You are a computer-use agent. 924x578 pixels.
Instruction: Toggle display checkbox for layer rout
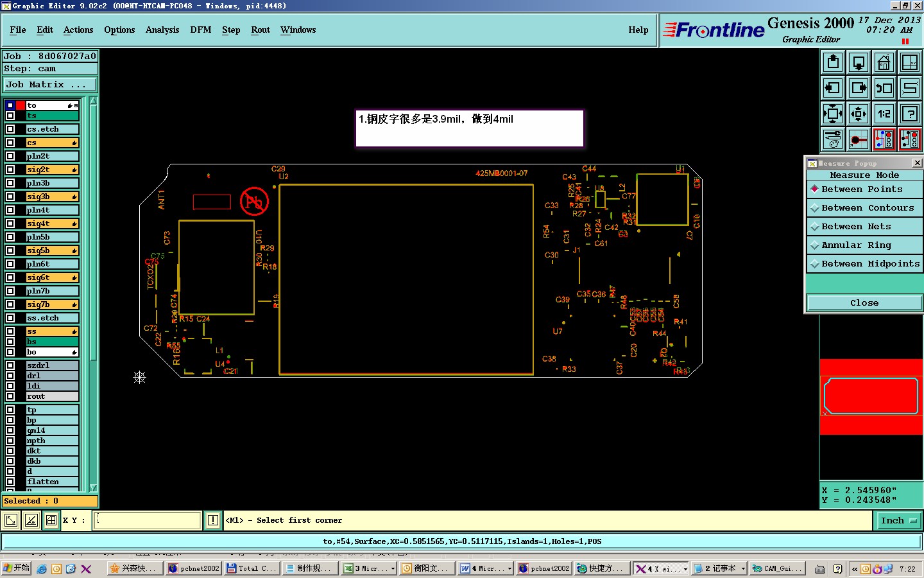tap(10, 396)
